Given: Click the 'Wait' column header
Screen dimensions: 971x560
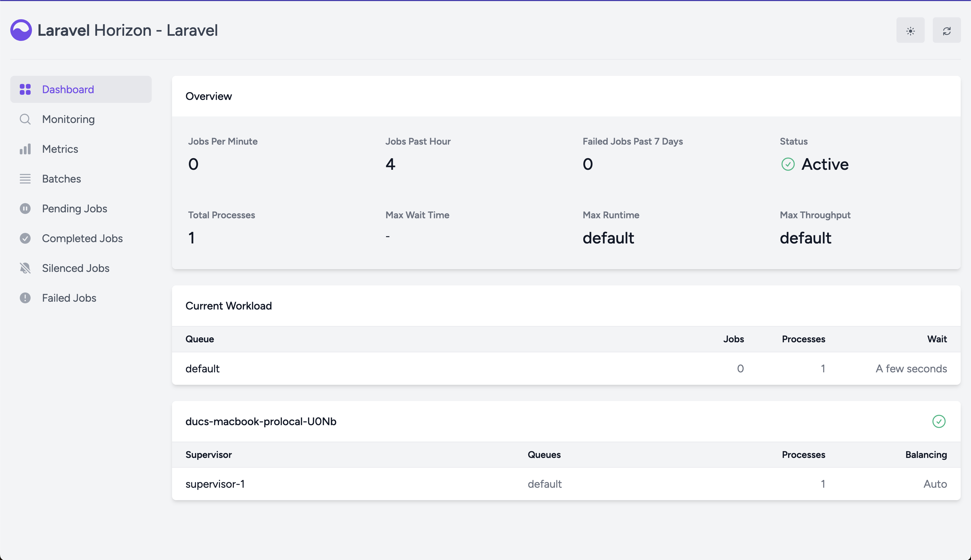Looking at the screenshot, I should [937, 339].
